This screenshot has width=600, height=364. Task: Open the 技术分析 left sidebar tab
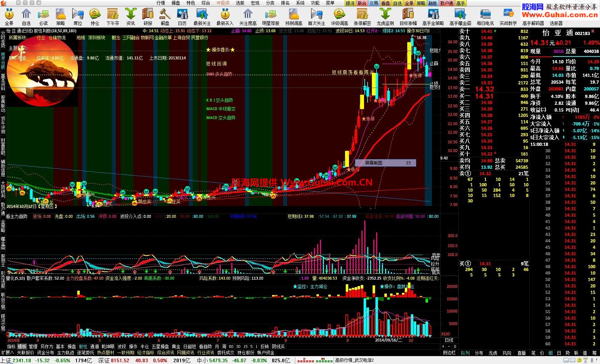coord(3,61)
